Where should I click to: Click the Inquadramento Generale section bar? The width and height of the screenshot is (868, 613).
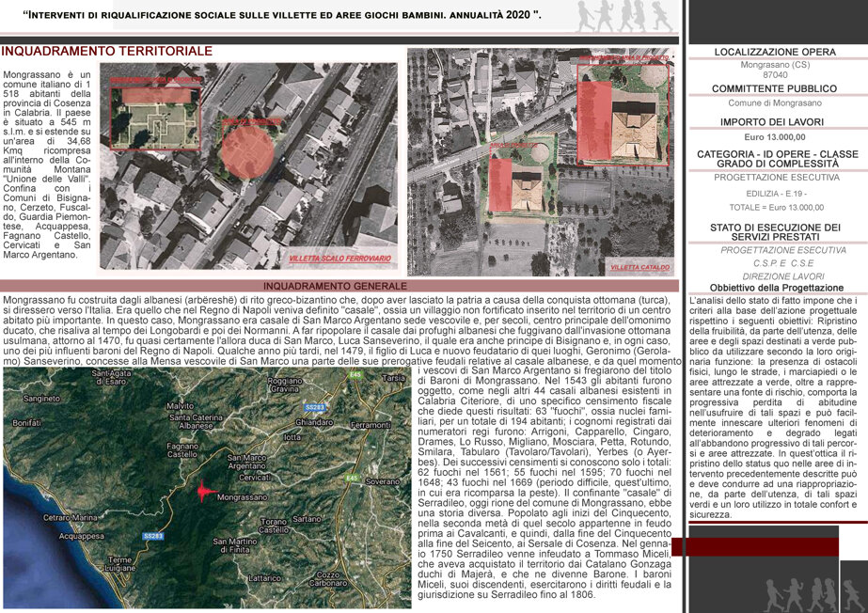339,286
